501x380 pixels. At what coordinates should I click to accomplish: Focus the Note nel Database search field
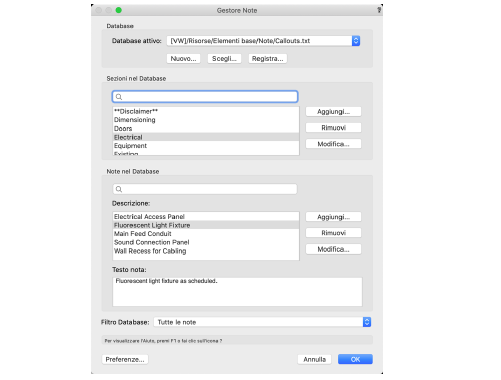205,189
